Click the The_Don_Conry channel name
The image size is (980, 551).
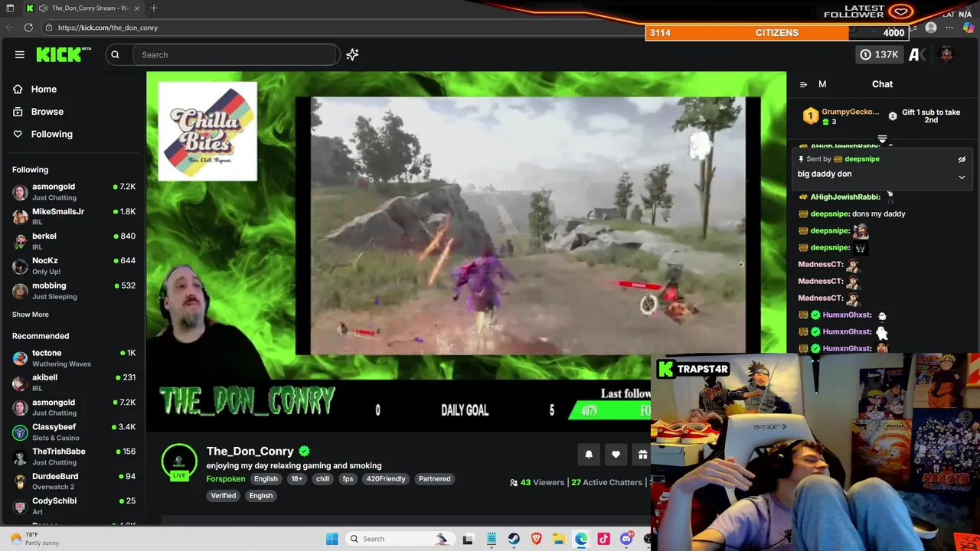[250, 452]
